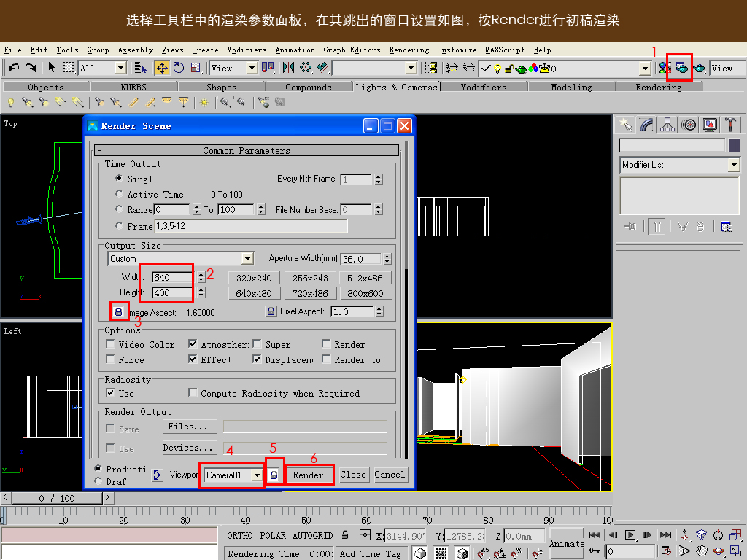
Task: Open the Custom output size dropdown
Action: [x=247, y=259]
